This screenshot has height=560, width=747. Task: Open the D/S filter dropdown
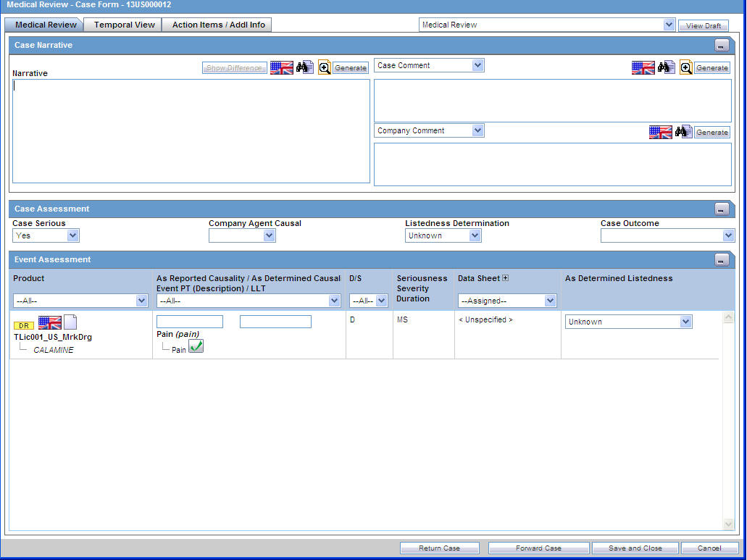tap(381, 301)
